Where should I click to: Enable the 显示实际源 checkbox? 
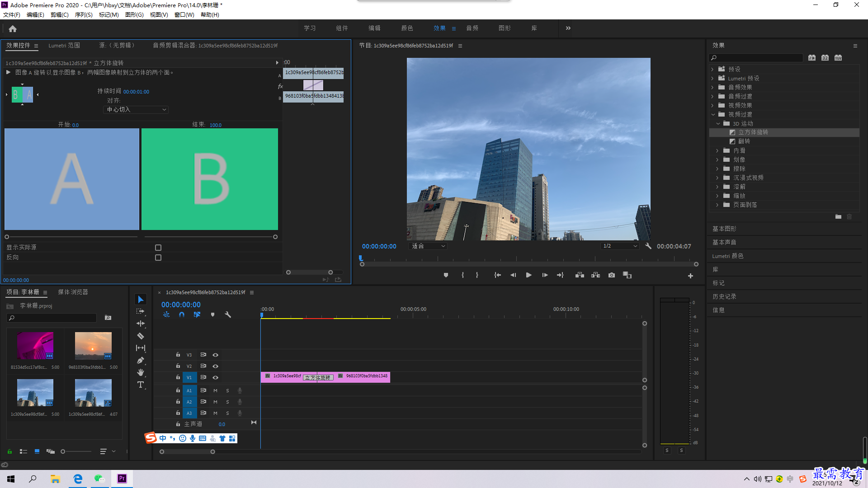(x=158, y=248)
